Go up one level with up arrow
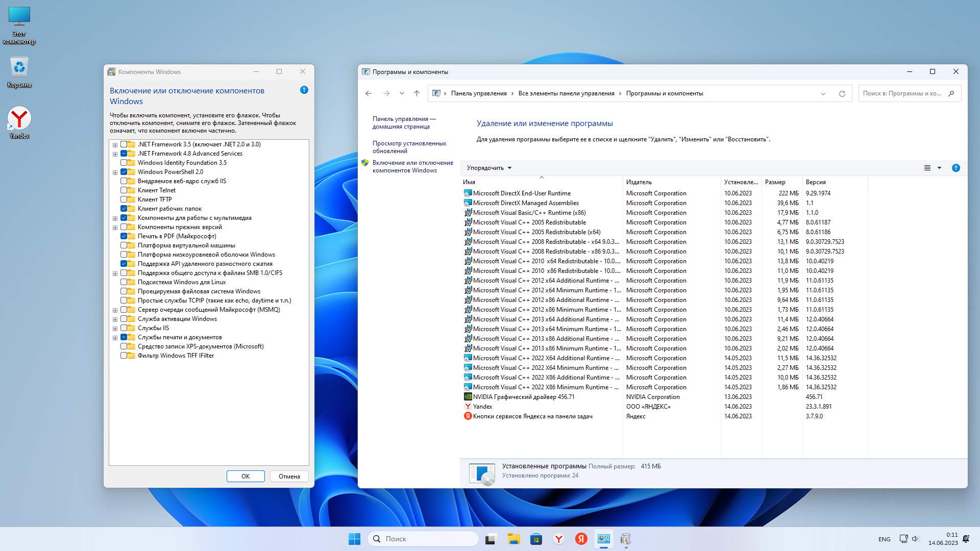Screen dimensions: 980x551 point(416,93)
